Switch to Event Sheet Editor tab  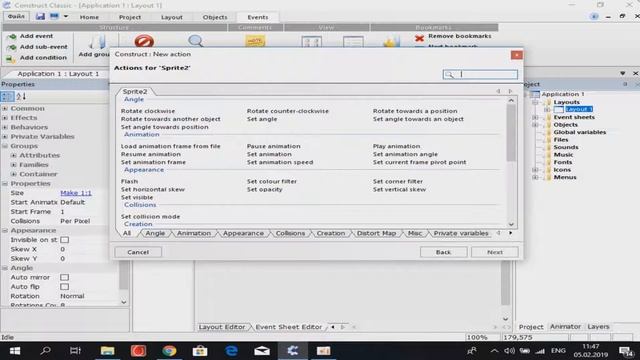[x=289, y=327]
